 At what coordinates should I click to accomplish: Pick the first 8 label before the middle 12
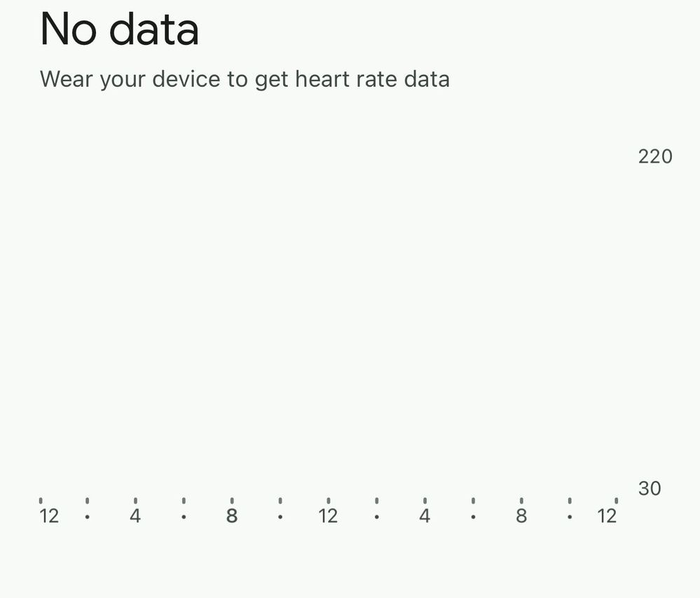pyautogui.click(x=232, y=516)
